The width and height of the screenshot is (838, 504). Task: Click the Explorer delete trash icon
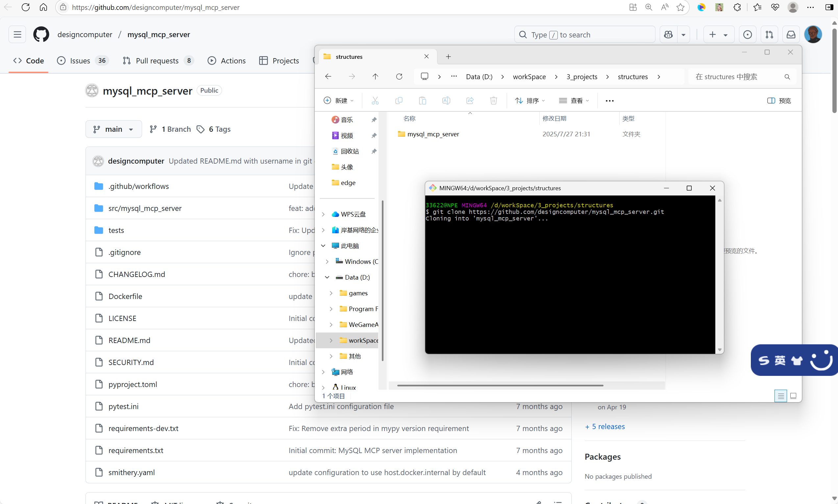point(494,101)
